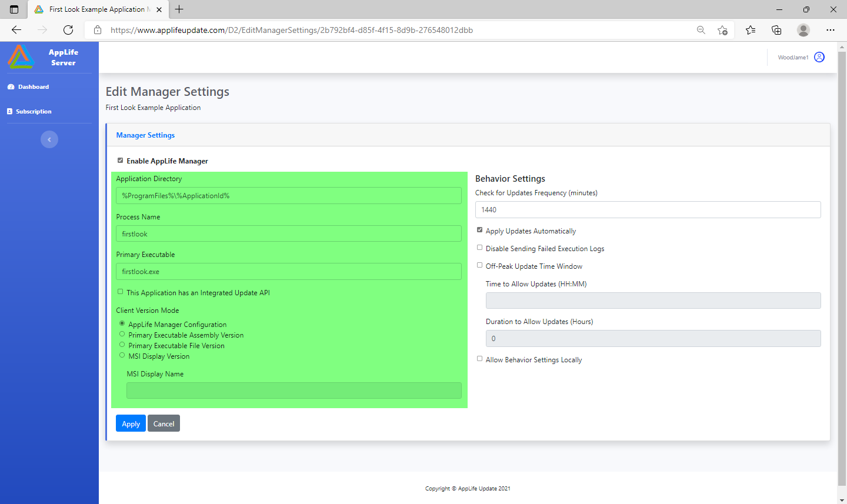Screen dimensions: 847x504
Task: Click the AppLife Server logo icon
Action: click(21, 57)
